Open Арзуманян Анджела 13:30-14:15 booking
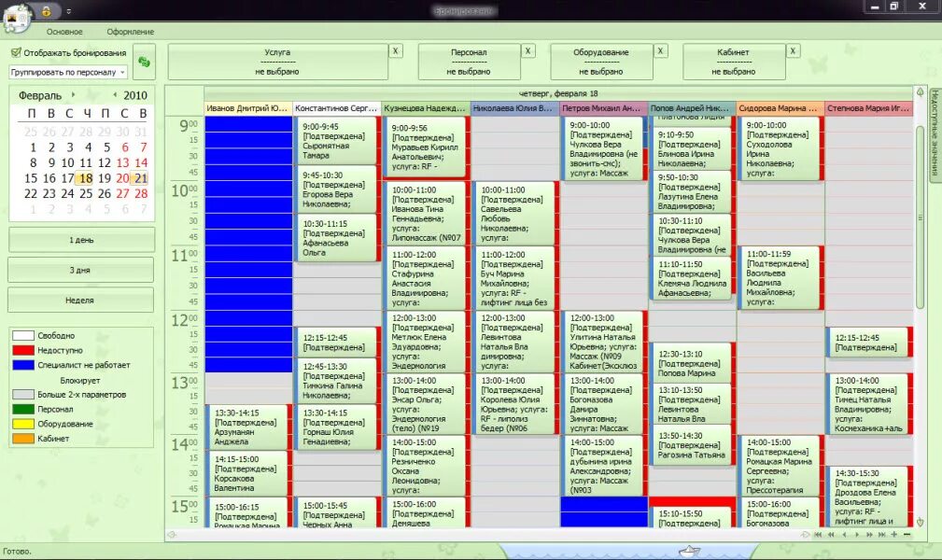942x560 pixels. (x=248, y=427)
